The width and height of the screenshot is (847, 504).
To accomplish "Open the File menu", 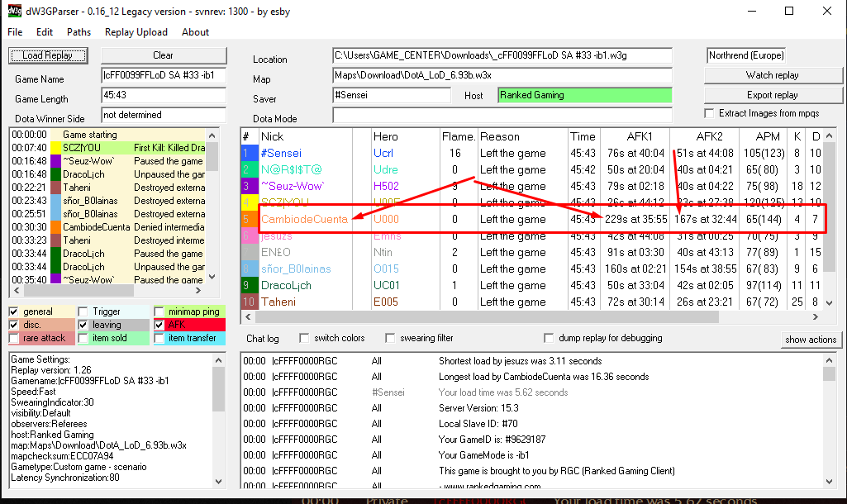I will pos(15,32).
